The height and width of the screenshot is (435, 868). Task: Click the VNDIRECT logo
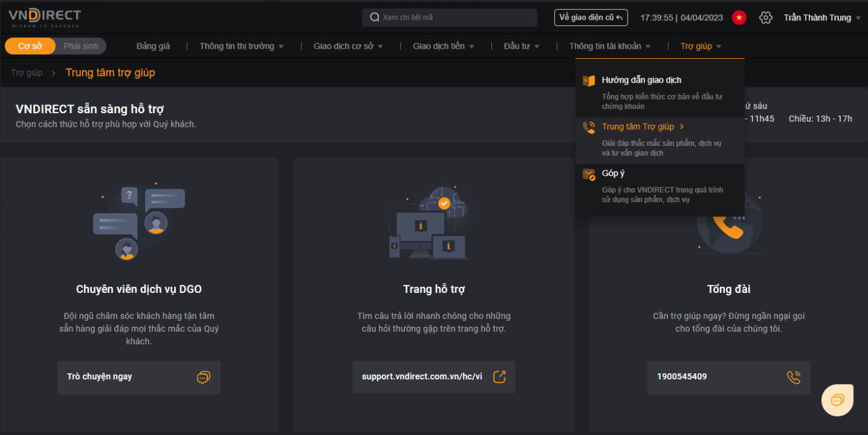(x=44, y=17)
